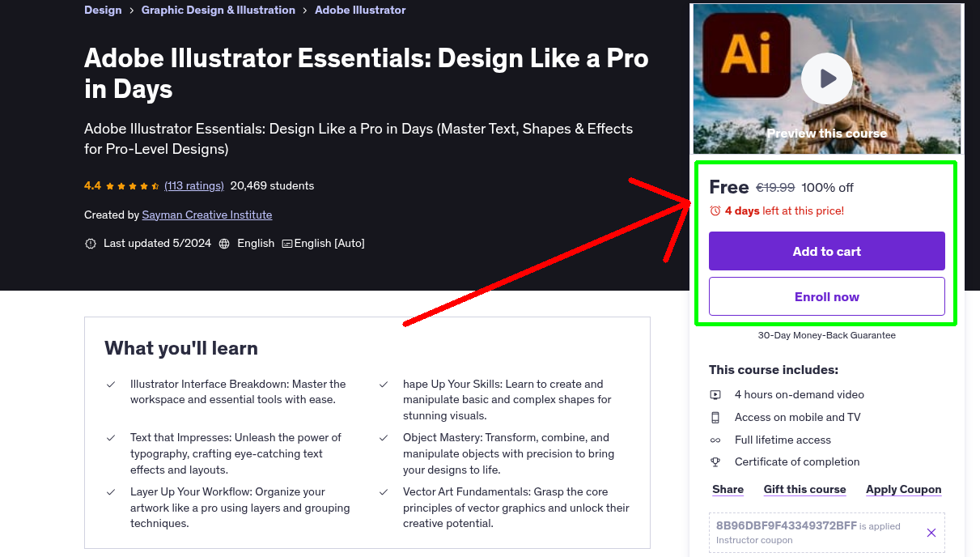The image size is (980, 557).
Task: Play the course preview video
Action: click(x=826, y=79)
